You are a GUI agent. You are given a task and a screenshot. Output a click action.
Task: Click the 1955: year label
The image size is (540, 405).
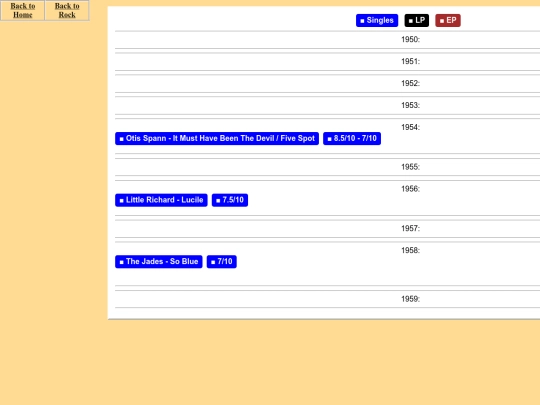point(411,167)
